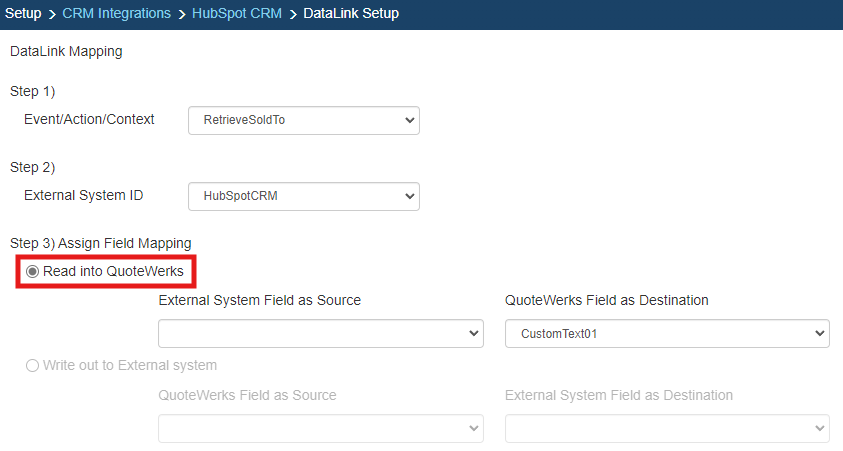The height and width of the screenshot is (451, 843).
Task: Open the empty External System Field as Source dropdown
Action: pos(320,334)
